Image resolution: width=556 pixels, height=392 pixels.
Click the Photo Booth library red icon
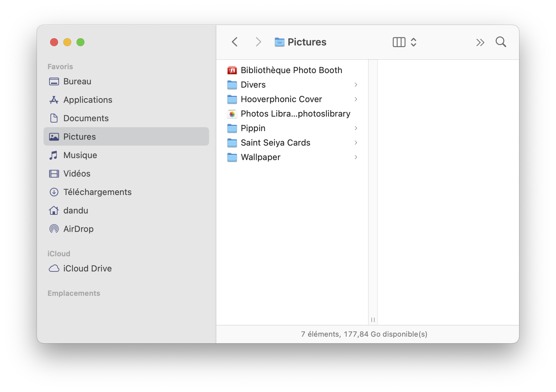click(x=232, y=70)
